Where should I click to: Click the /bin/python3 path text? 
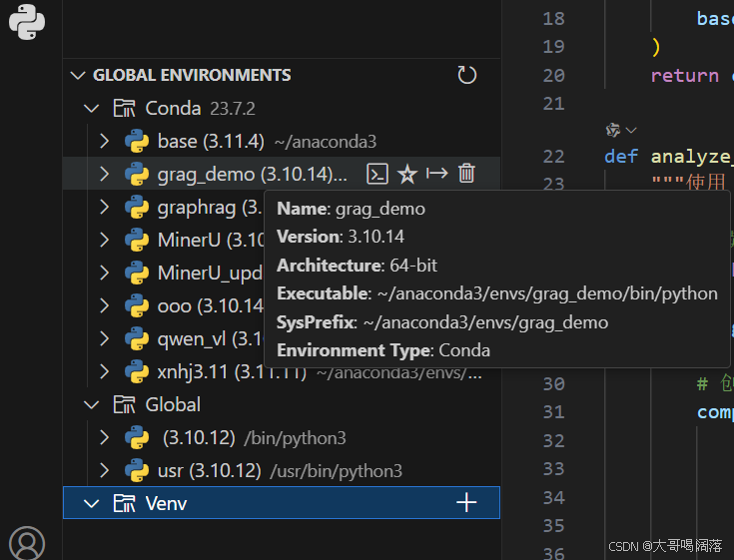point(295,438)
